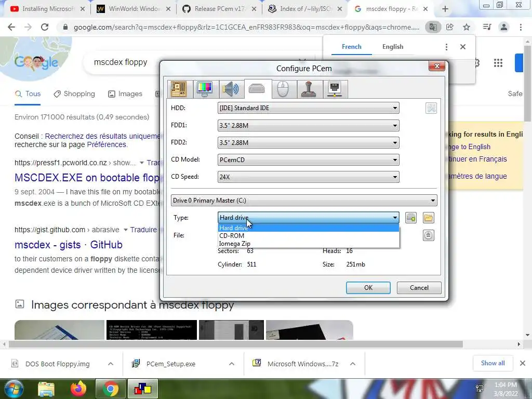The image size is (532, 399).
Task: Open MSCDEX.EXE on bootable floppy result
Action: click(87, 178)
